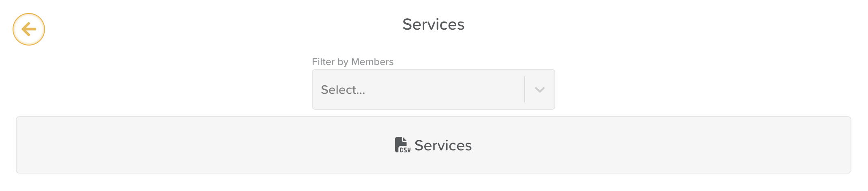Screen dimensions: 868x191
Task: Click the gray chevron in Select box
Action: 539,90
